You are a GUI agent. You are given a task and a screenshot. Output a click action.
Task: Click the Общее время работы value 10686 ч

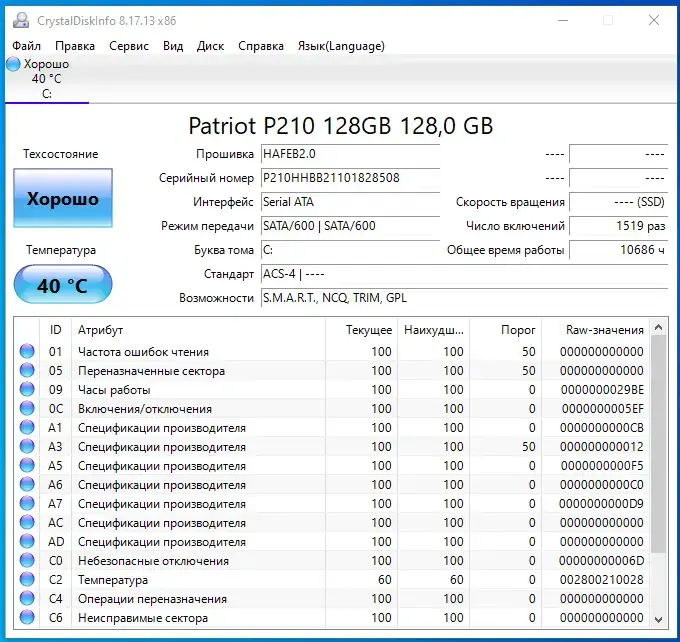point(618,250)
